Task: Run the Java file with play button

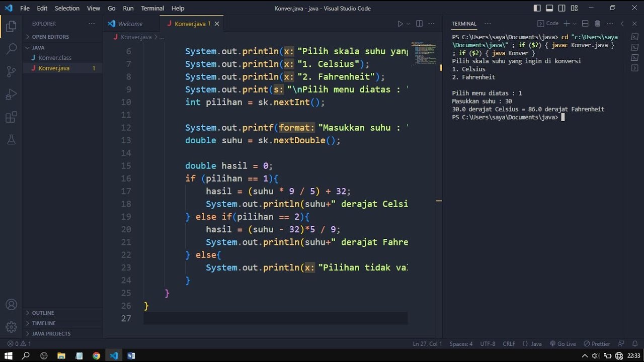Action: pyautogui.click(x=400, y=24)
